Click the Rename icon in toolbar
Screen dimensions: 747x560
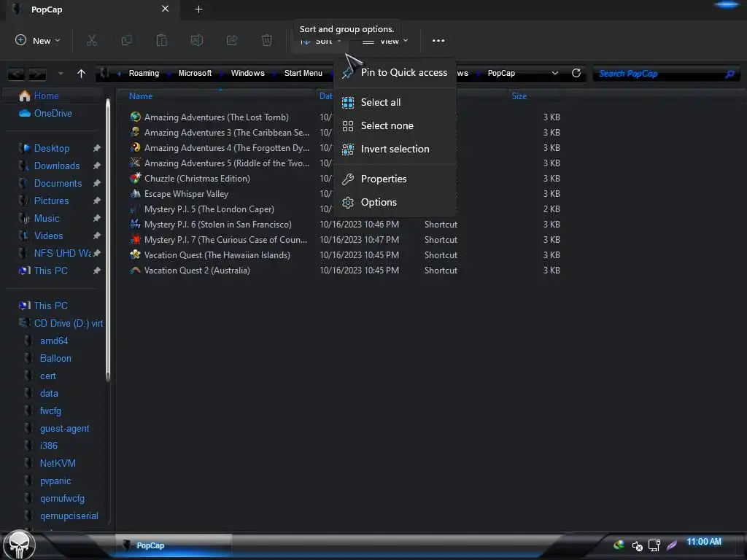[x=197, y=41]
